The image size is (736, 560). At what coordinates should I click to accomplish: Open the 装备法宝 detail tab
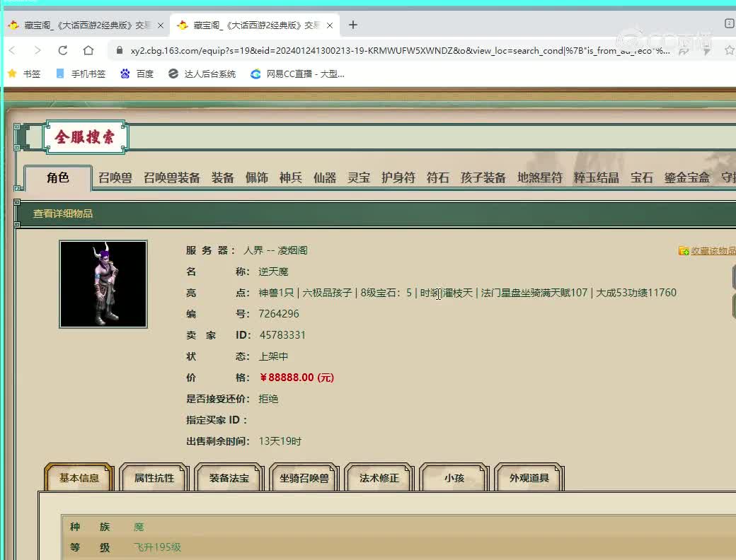pos(229,478)
